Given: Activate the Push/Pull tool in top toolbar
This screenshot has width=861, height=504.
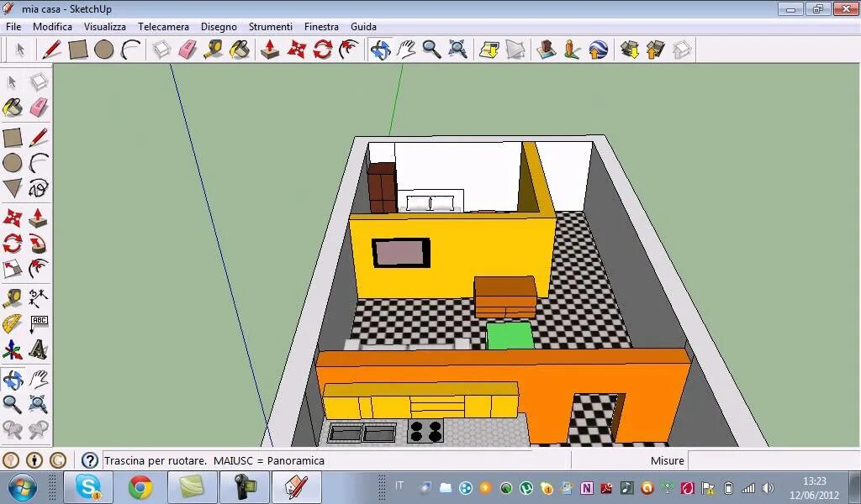Looking at the screenshot, I should [x=270, y=50].
